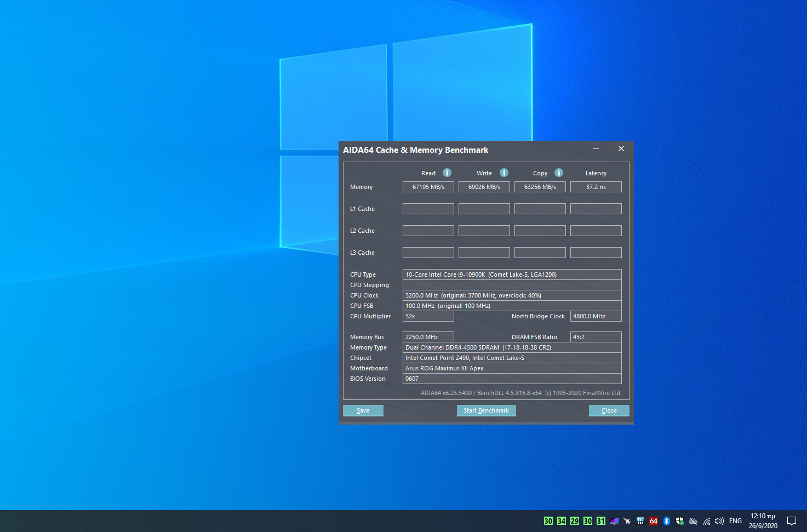This screenshot has width=807, height=532.
Task: Click the Memory Bus value 2250.0 MHz
Action: (428, 337)
